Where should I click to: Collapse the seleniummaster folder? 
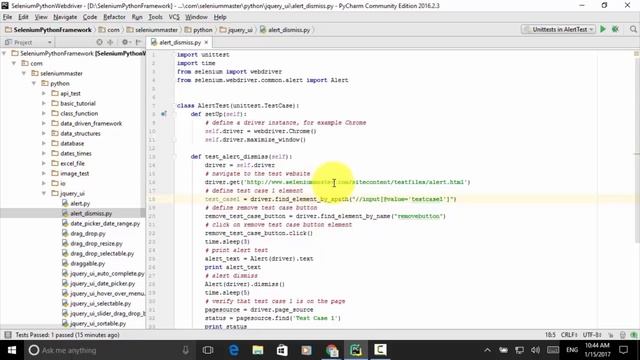(x=24, y=73)
